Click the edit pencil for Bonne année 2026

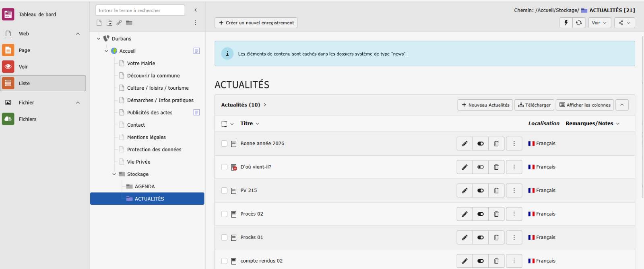464,144
